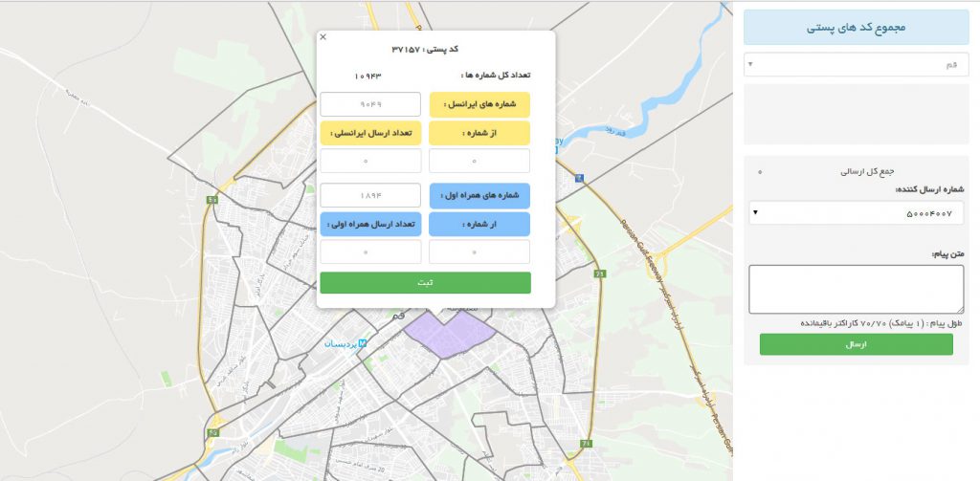Click the message length counter text

[881, 323]
